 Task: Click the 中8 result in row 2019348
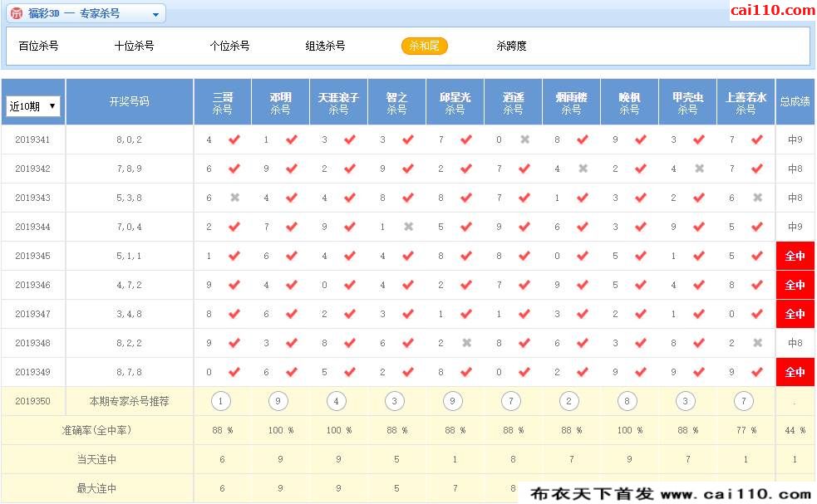click(x=795, y=343)
